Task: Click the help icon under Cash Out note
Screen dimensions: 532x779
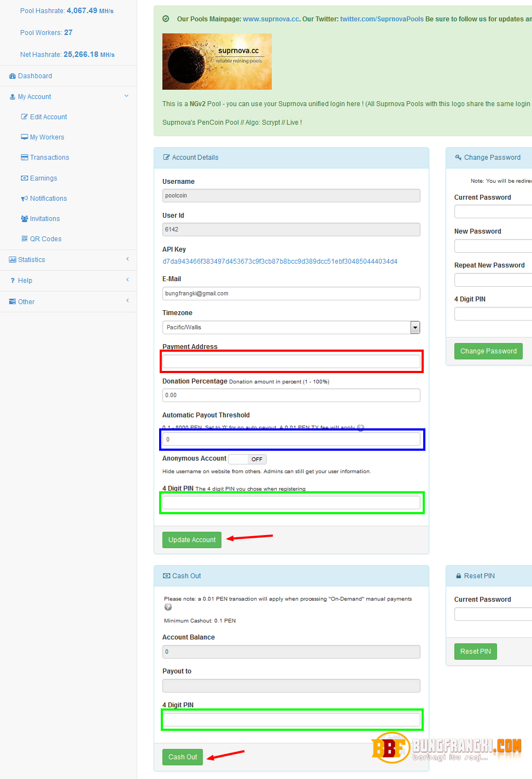Action: 168,607
